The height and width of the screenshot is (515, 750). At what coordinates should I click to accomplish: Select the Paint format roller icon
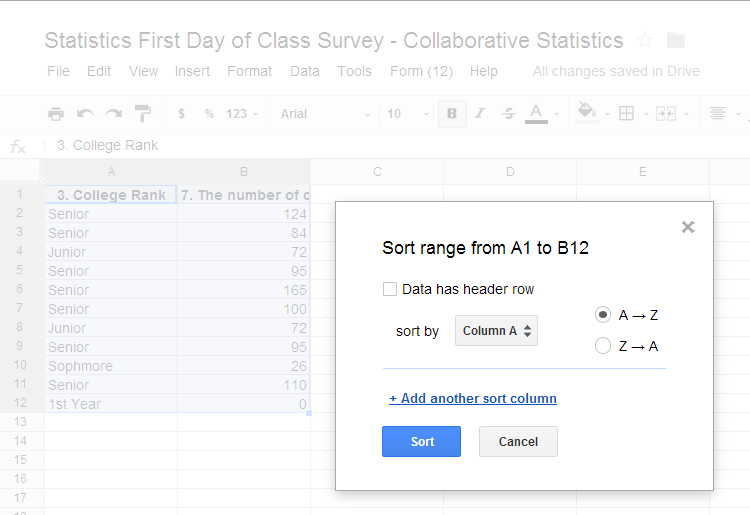coord(143,114)
